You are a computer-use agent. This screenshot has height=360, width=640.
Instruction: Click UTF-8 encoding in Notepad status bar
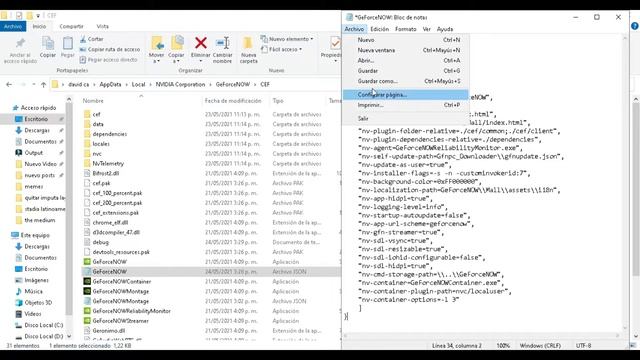click(583, 346)
